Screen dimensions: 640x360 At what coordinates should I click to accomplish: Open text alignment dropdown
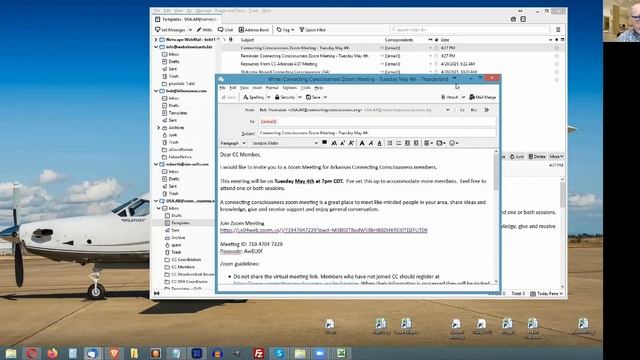point(428,143)
